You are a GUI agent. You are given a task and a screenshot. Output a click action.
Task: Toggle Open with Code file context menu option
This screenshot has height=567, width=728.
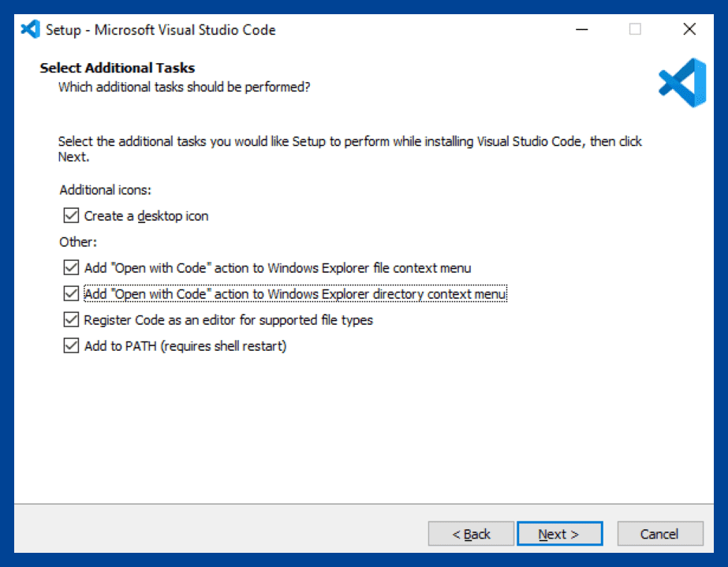tap(71, 267)
